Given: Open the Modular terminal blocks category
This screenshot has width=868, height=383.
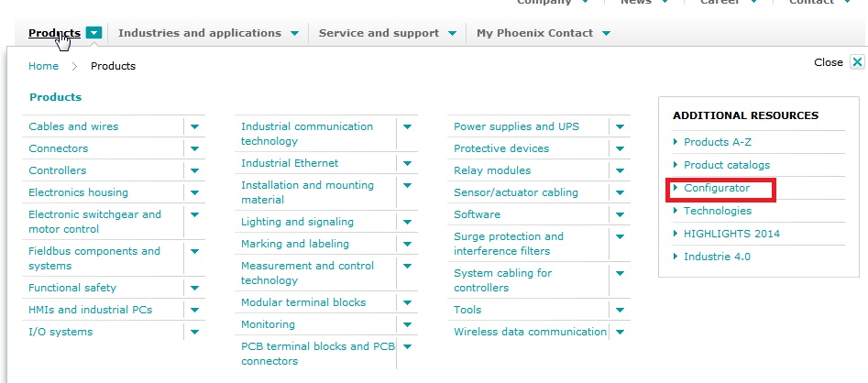Looking at the screenshot, I should [302, 302].
